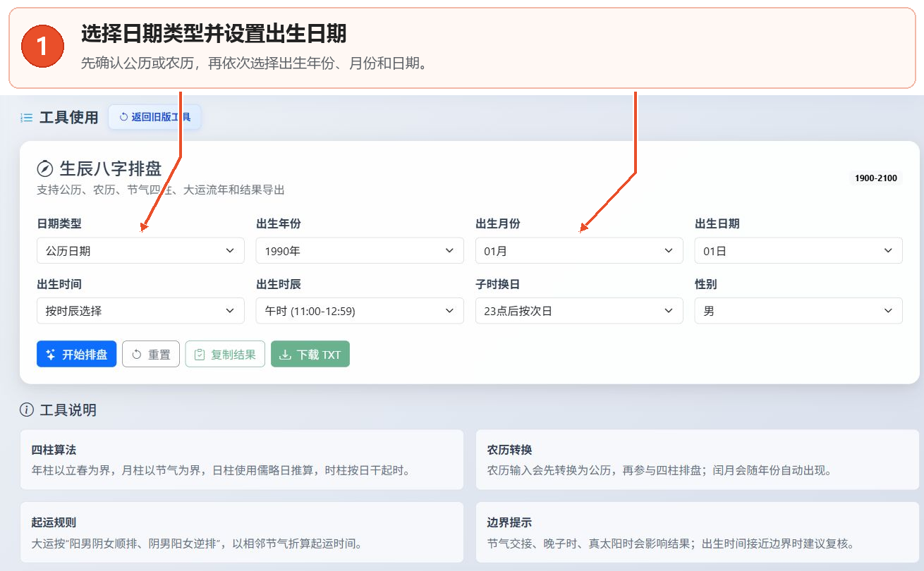924x571 pixels.
Task: Expand the 出生日期 dropdown showing 01日
Action: 798,250
